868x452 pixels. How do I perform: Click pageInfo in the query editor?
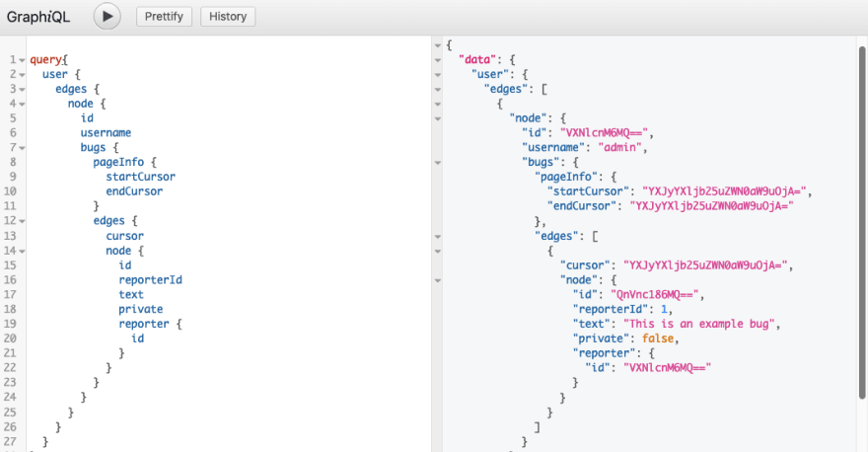118,162
